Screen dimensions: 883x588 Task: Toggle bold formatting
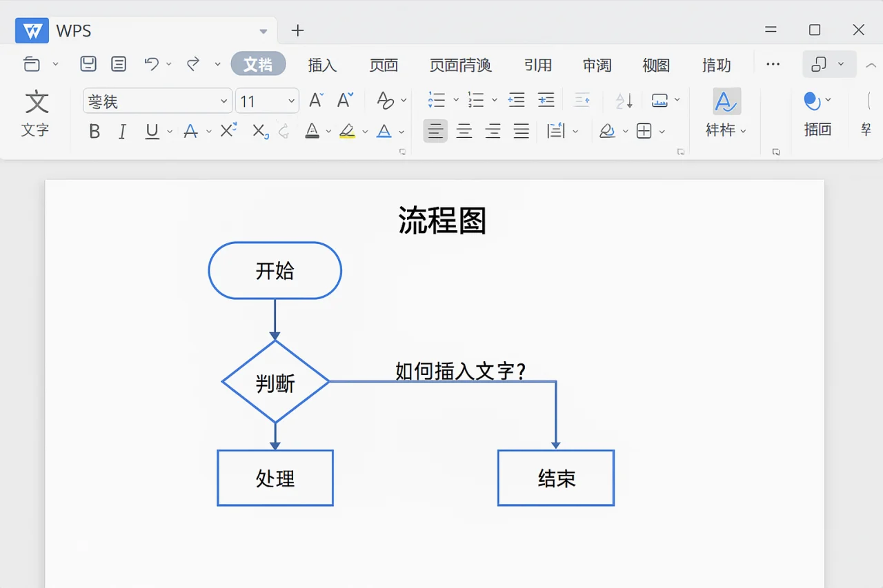95,131
